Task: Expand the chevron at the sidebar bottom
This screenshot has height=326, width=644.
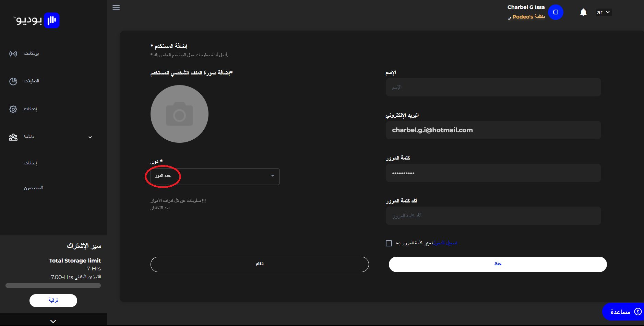Action: (x=53, y=322)
